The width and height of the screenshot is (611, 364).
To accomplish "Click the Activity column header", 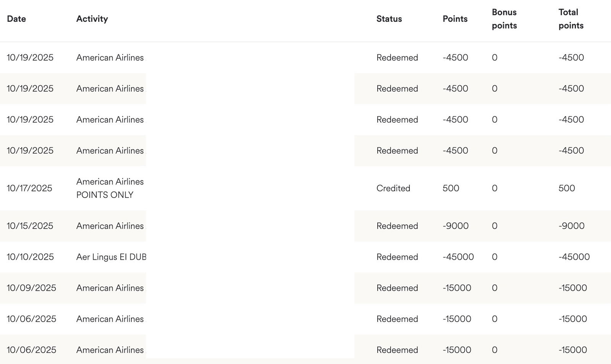I will pyautogui.click(x=92, y=19).
